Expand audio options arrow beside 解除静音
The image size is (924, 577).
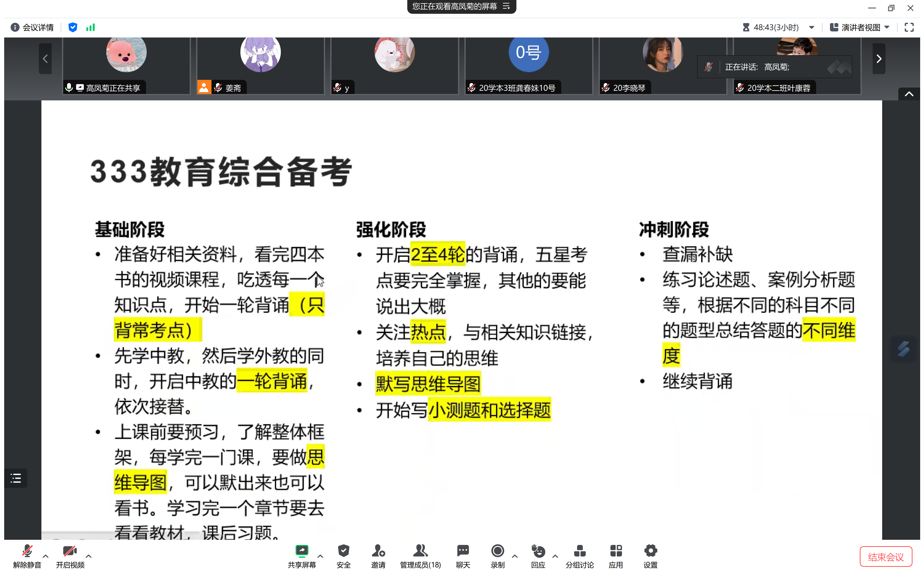click(x=46, y=556)
